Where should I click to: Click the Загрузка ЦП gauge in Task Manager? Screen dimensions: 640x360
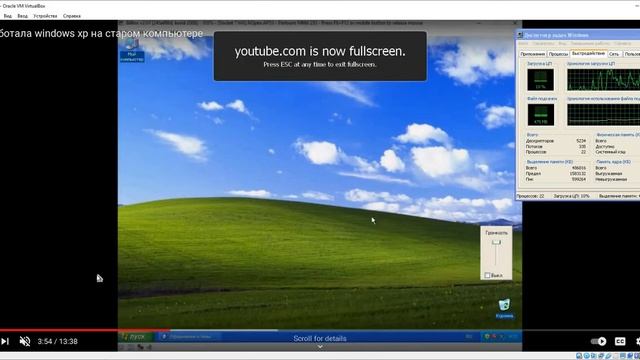pyautogui.click(x=540, y=80)
